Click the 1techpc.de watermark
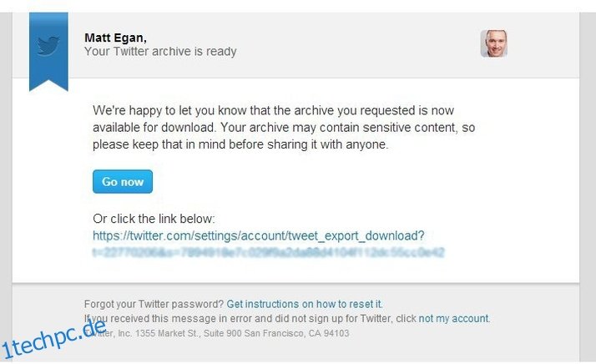The image size is (596, 364). (x=53, y=339)
